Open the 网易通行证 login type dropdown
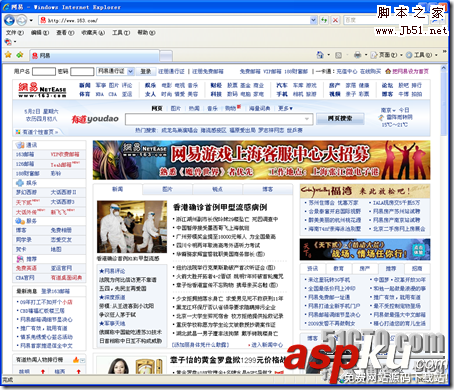The image size is (454, 390). tap(115, 71)
